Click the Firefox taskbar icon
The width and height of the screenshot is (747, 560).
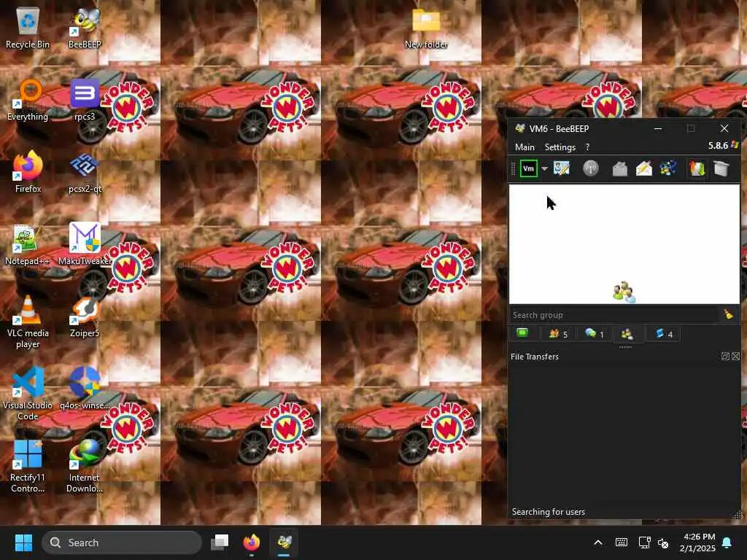[252, 542]
